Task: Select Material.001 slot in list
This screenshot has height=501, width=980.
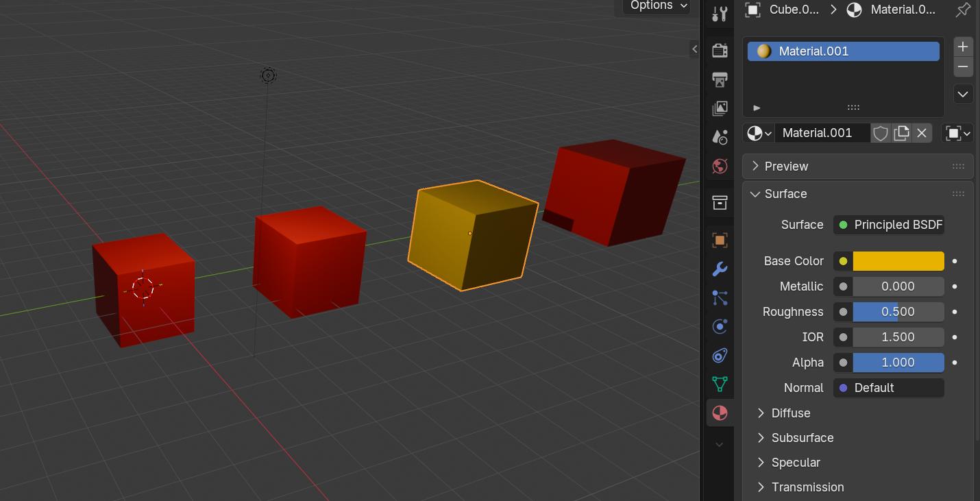Action: [x=843, y=51]
